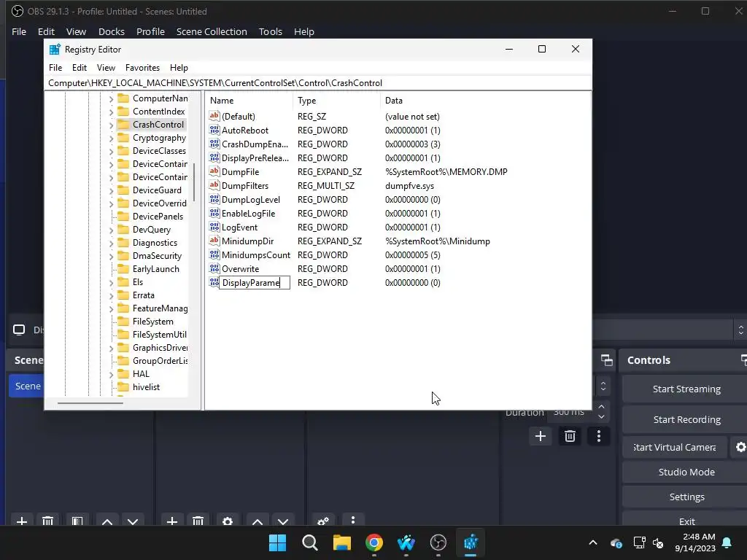Click the CrashControl folder icon in tree
The image size is (747, 560).
[x=123, y=124]
